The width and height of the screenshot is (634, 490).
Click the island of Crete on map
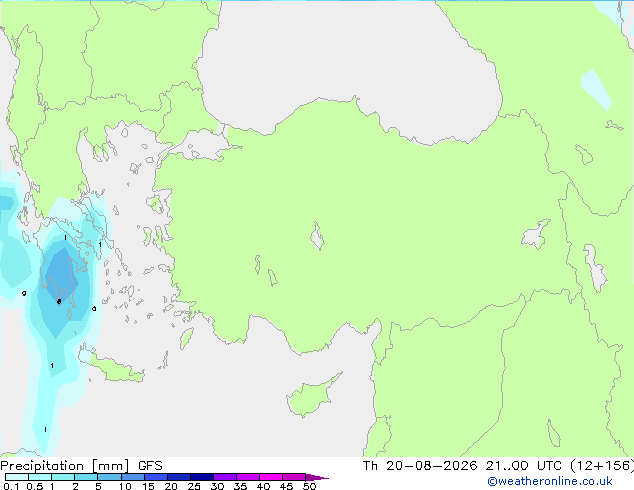(x=115, y=368)
